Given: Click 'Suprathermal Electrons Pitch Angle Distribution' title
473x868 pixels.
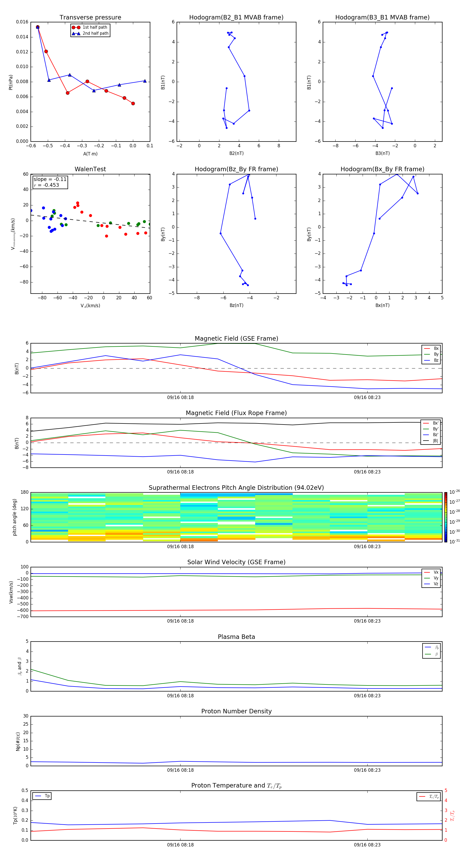Looking at the screenshot, I should pyautogui.click(x=236, y=488).
